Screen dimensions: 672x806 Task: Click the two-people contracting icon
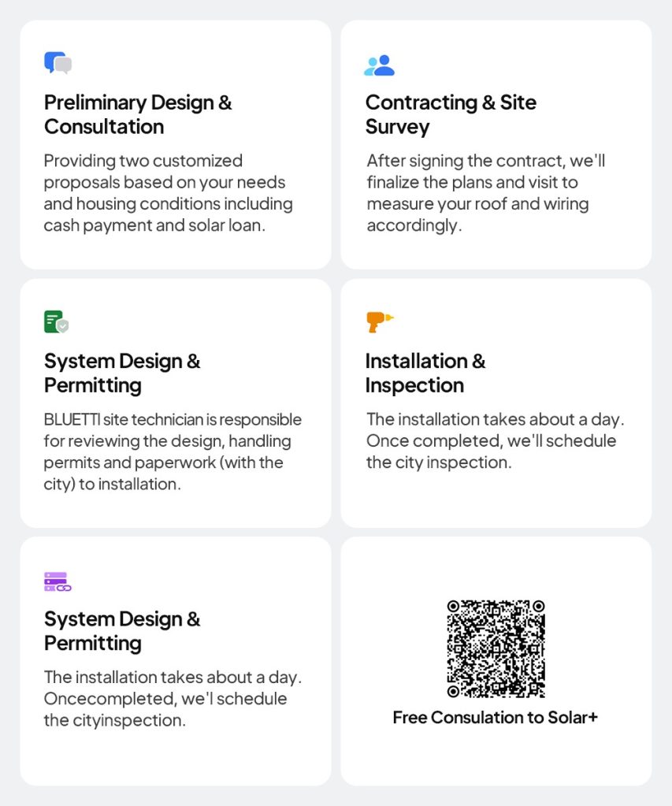379,65
